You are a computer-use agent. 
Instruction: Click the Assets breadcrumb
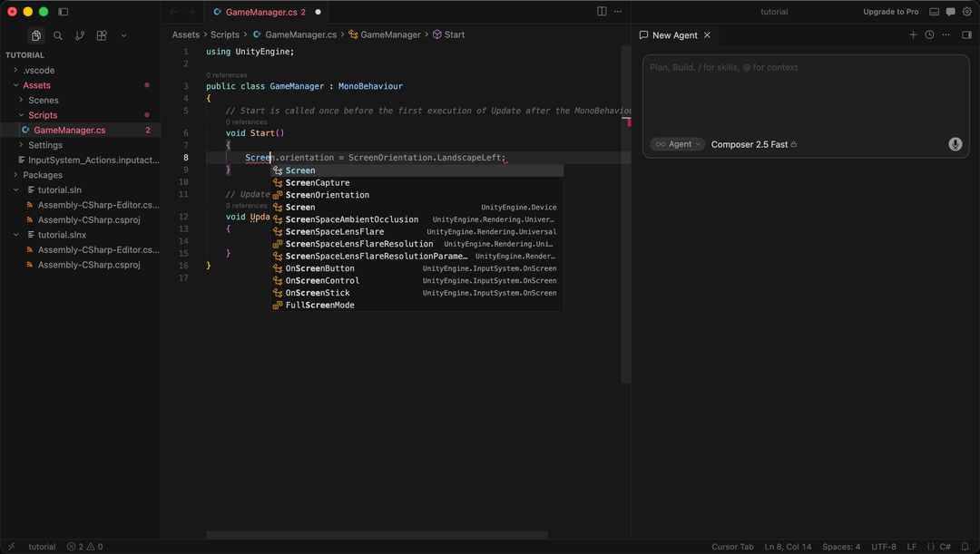[x=186, y=34]
